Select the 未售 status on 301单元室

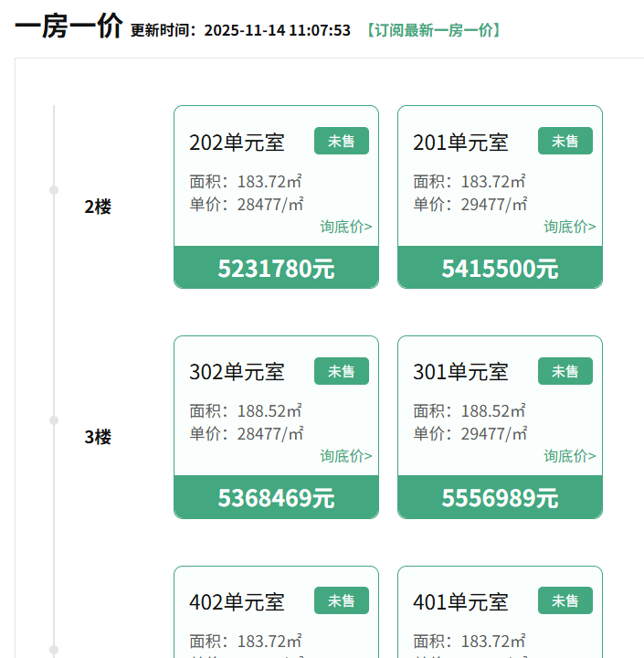[x=565, y=371]
